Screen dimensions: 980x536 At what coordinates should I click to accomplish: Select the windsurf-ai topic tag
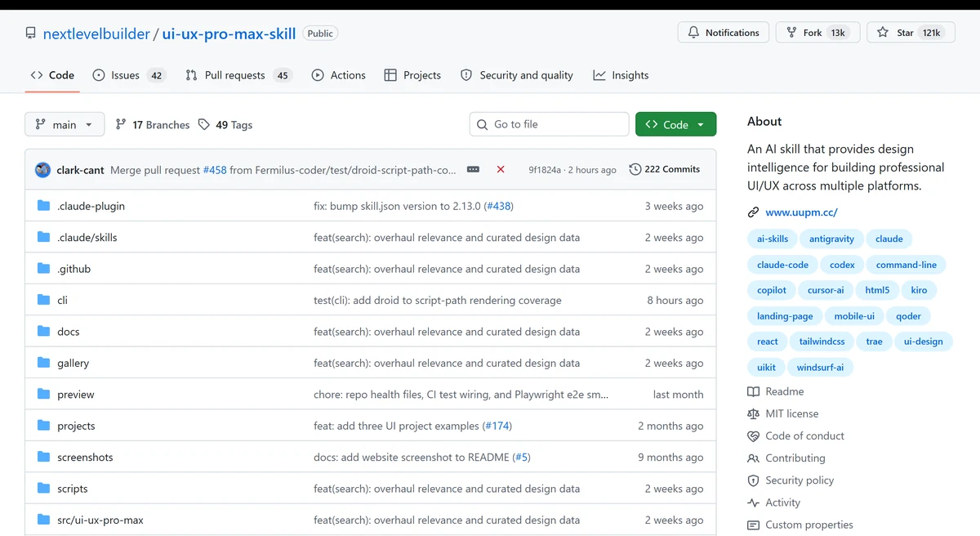[820, 368]
